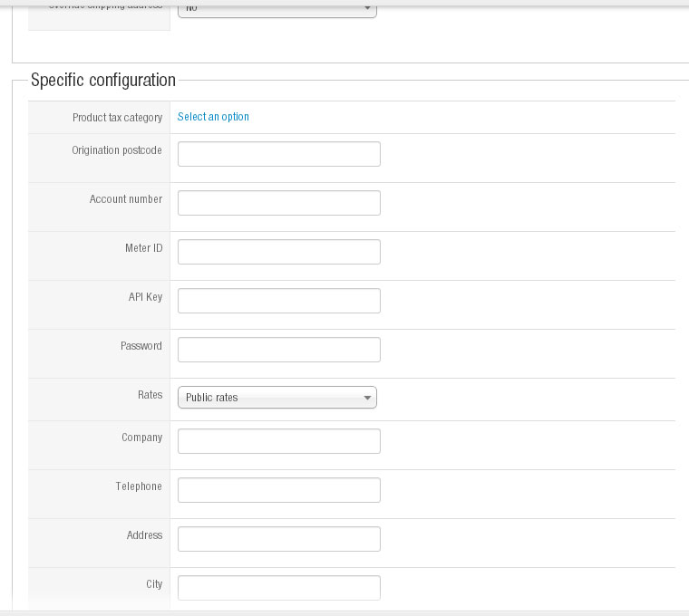Image resolution: width=689 pixels, height=616 pixels.
Task: Click the 'Account number' label
Action: tap(126, 199)
